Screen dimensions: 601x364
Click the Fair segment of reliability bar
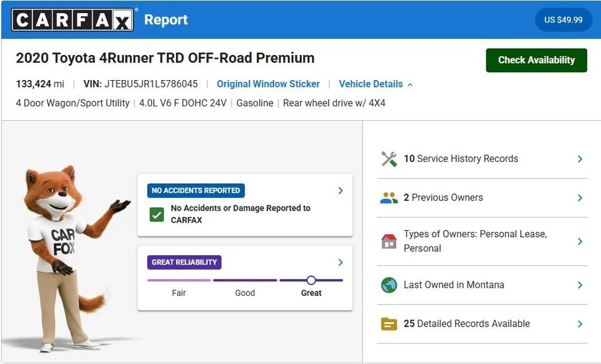pos(178,280)
